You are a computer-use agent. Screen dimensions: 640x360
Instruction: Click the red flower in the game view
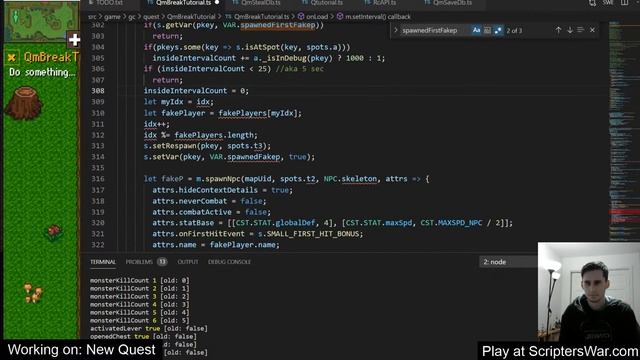53,232
